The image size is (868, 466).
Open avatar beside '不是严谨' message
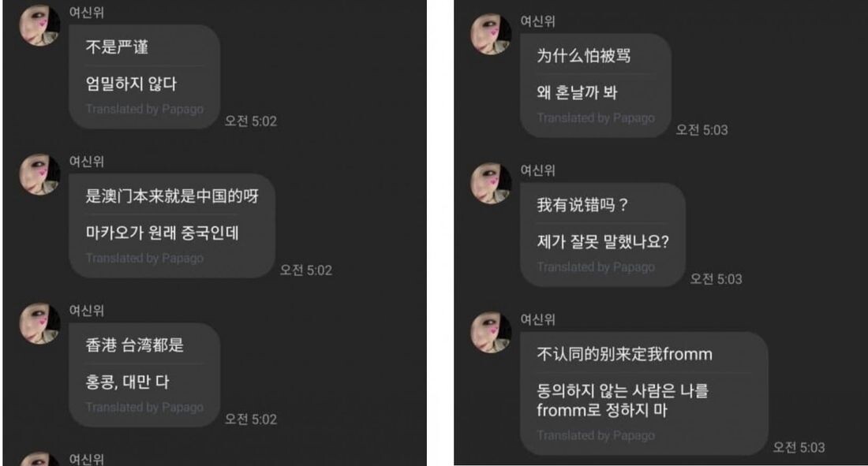point(40,25)
